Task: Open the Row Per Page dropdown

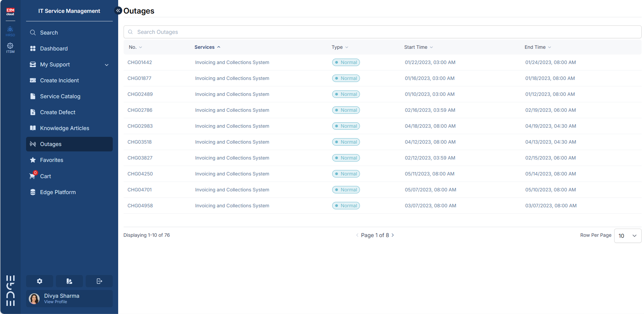Action: point(627,236)
